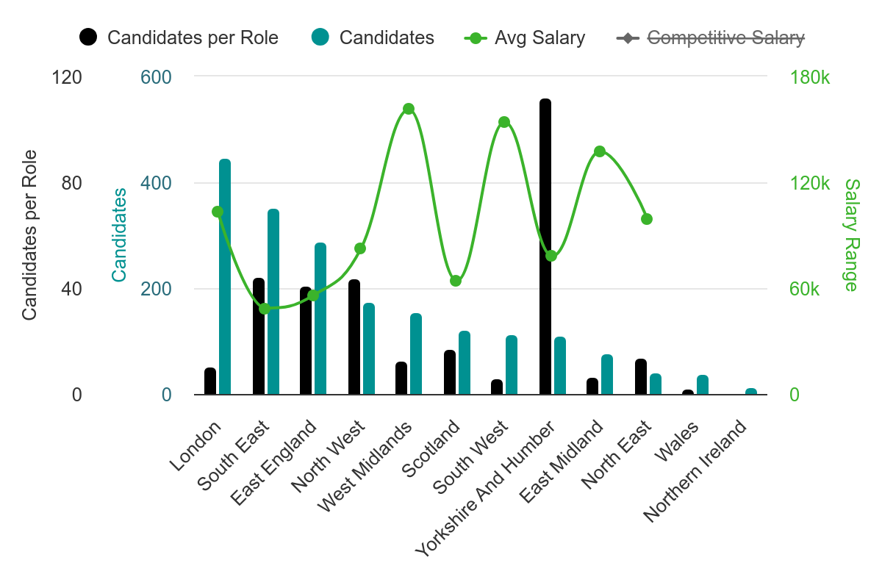The height and width of the screenshot is (588, 882).
Task: Click the grey Competitive Salary diamond marker
Action: (x=627, y=37)
